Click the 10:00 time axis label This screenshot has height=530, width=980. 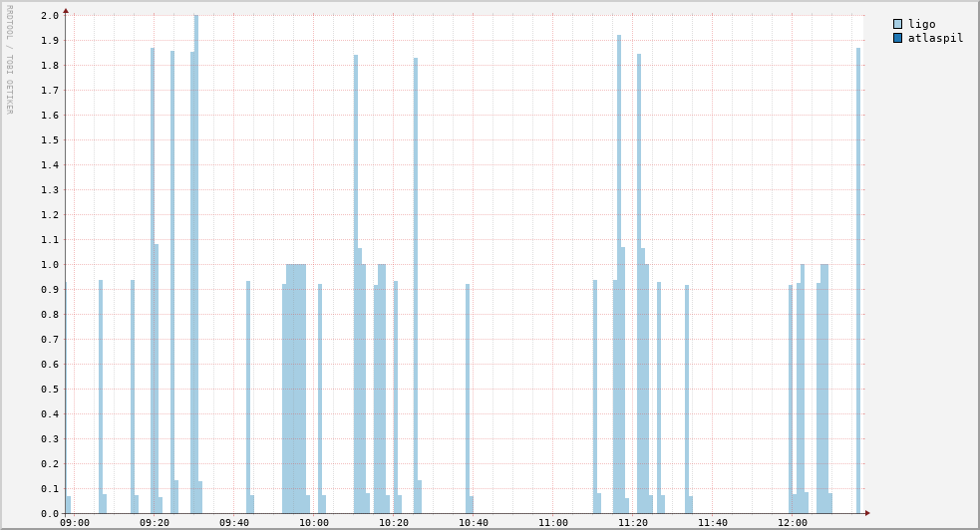pos(314,523)
